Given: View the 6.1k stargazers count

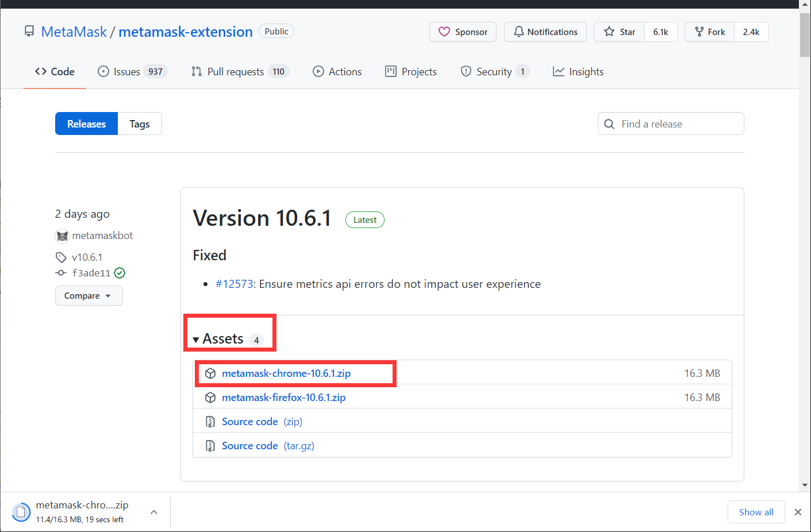Looking at the screenshot, I should [x=661, y=32].
